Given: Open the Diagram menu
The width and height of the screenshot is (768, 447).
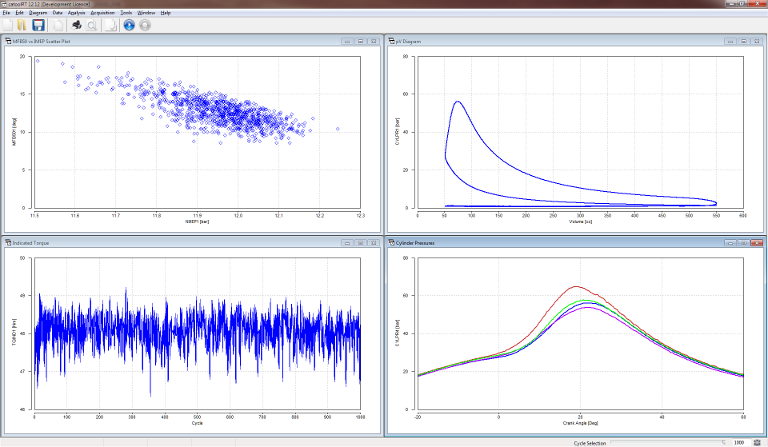Looking at the screenshot, I should click(x=38, y=13).
